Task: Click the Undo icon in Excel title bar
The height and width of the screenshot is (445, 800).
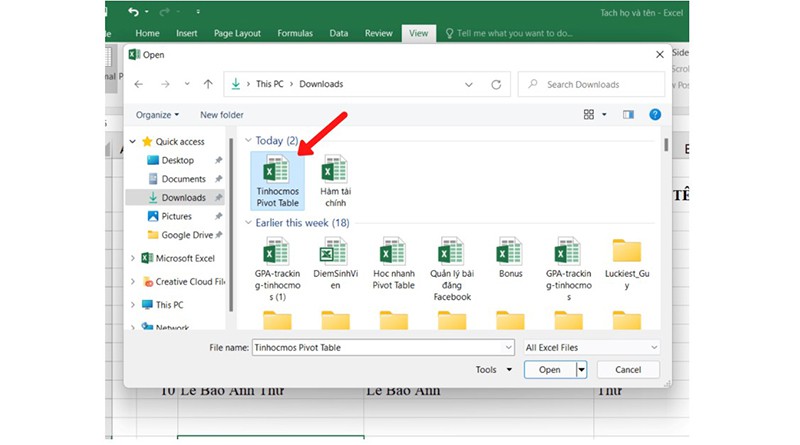Action: (x=133, y=12)
